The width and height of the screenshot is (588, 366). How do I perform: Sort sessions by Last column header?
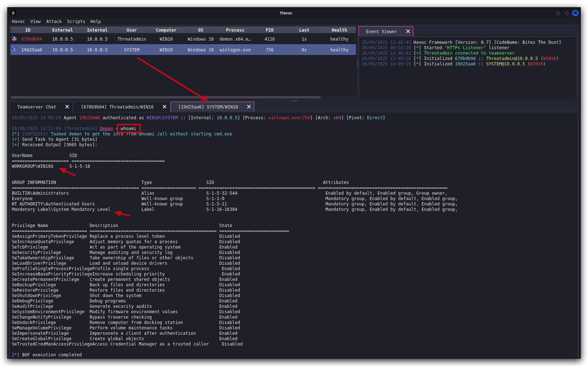click(x=304, y=30)
